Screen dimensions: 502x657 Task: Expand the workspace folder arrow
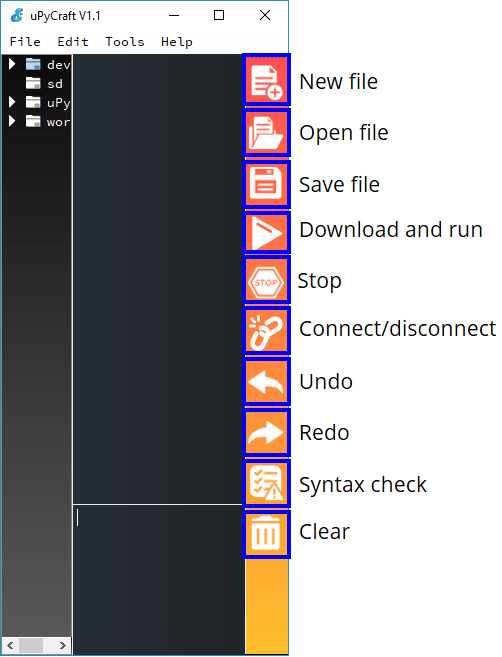coord(12,121)
